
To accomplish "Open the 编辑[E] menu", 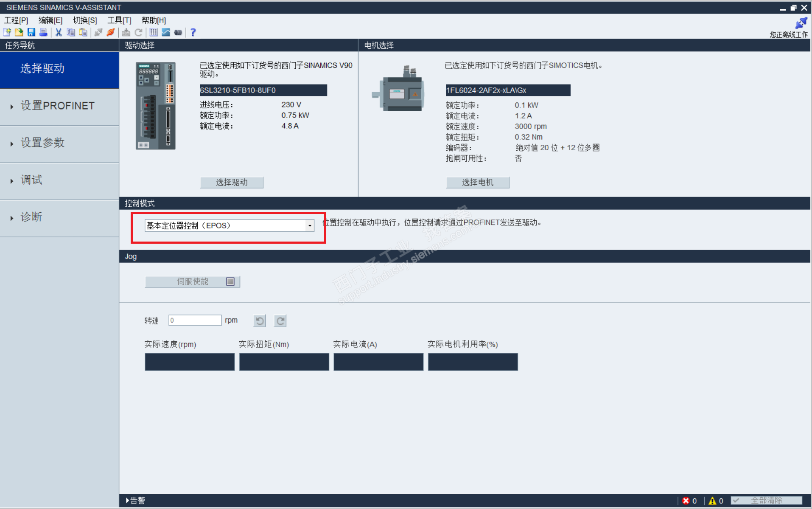I will (50, 20).
